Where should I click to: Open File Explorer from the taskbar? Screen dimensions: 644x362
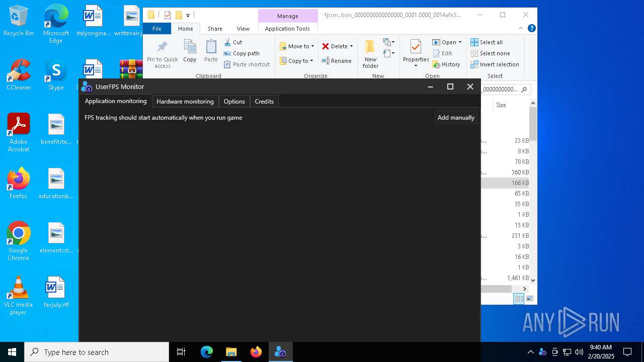click(231, 352)
